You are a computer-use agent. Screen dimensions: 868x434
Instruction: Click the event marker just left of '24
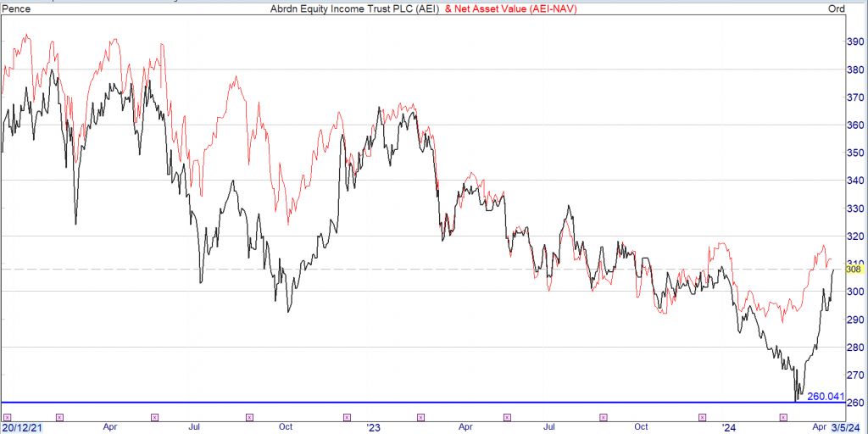(x=703, y=417)
